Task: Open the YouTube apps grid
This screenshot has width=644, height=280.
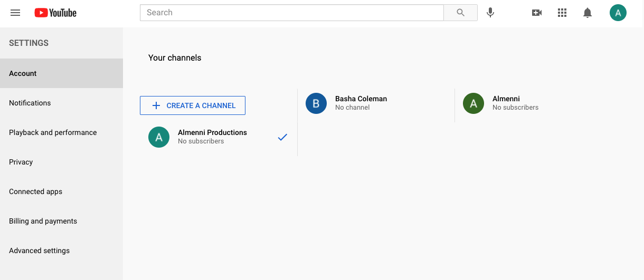Action: pyautogui.click(x=562, y=13)
